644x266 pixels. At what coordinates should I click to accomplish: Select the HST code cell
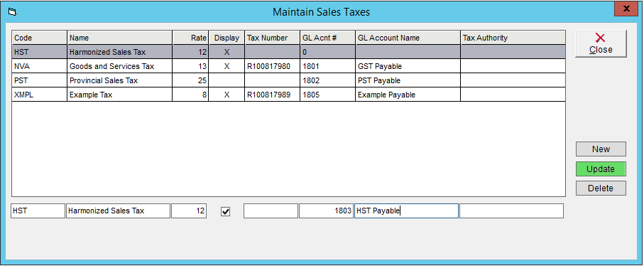[40, 52]
